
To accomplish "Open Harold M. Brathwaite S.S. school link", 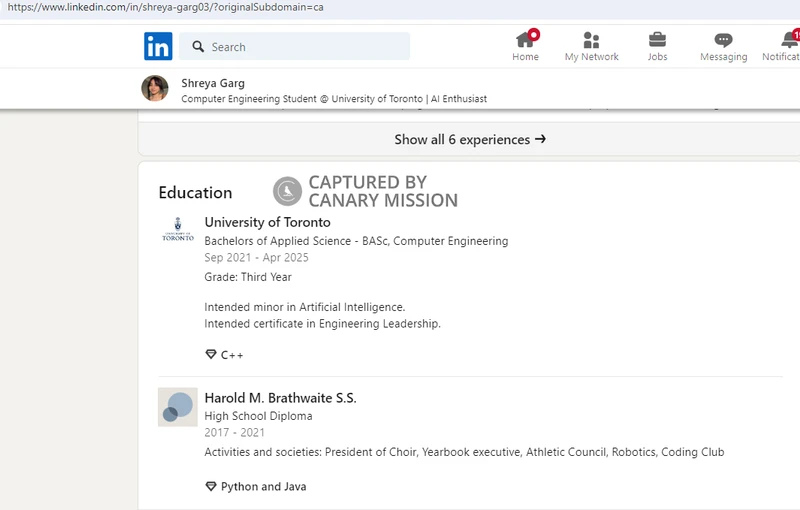I will point(281,398).
